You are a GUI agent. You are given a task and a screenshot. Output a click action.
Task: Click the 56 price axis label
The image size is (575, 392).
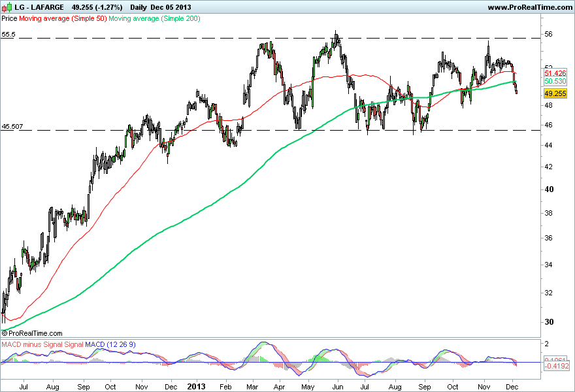point(549,34)
